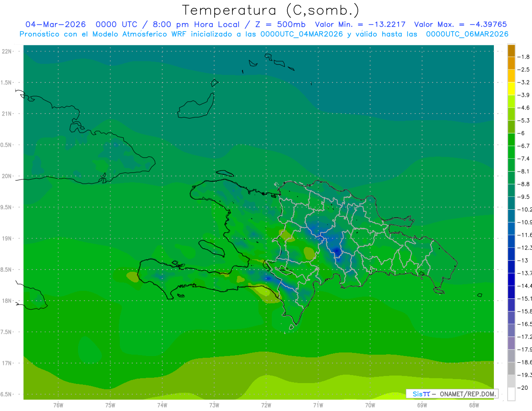Click the -8.1 colorbar value
The height and width of the screenshot is (411, 532).
524,171
